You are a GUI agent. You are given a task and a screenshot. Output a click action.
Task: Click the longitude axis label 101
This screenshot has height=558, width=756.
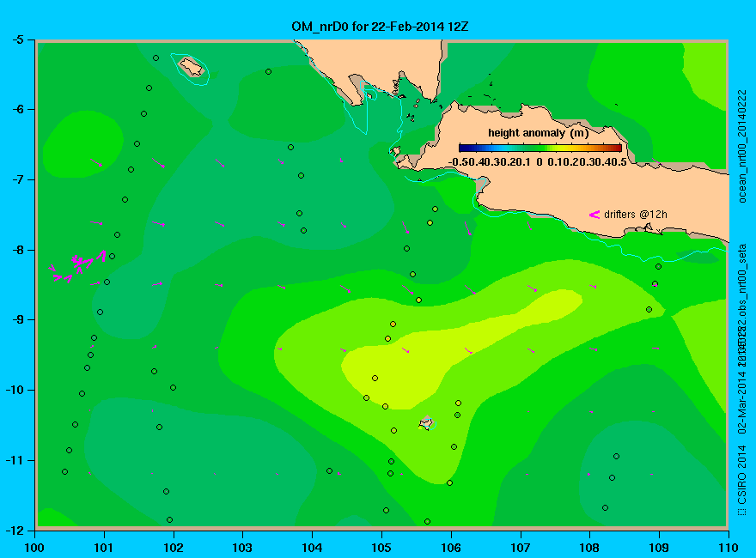[104, 548]
